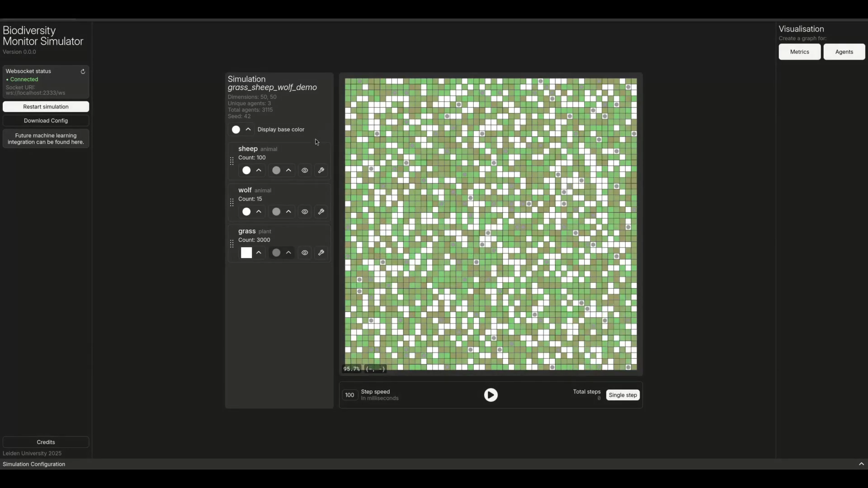Click the future machine learning integration box
Viewport: 868px width, 488px height.
(46, 139)
